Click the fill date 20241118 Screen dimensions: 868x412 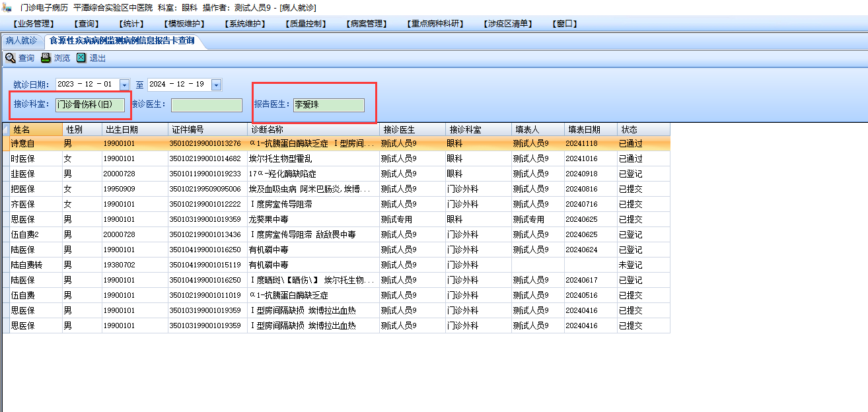(581, 143)
